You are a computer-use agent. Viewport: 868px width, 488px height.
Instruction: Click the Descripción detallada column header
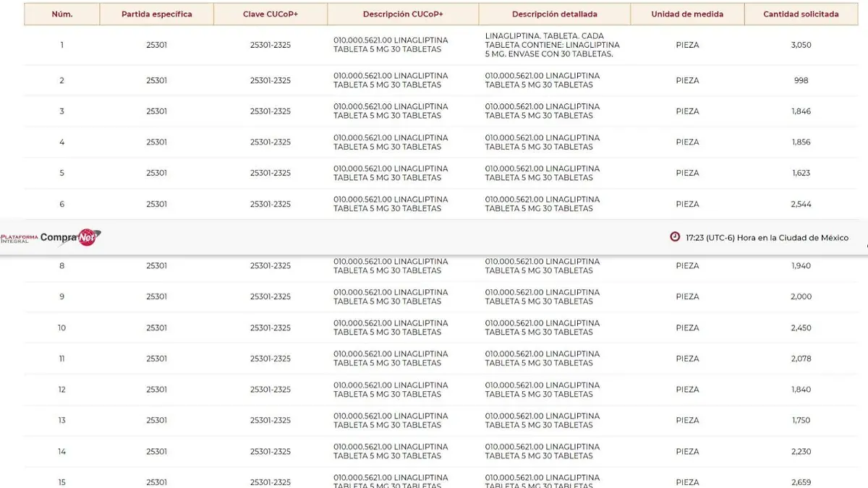pyautogui.click(x=554, y=14)
